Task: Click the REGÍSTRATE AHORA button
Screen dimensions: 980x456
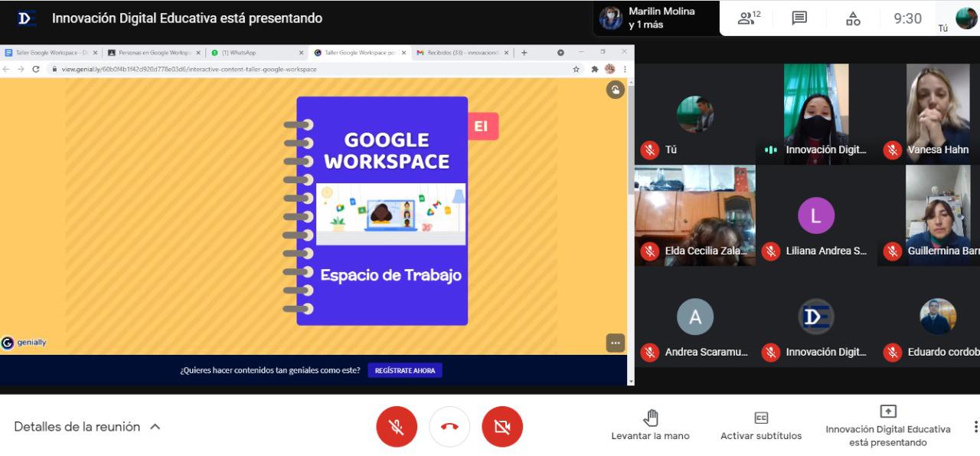Action: coord(405,370)
